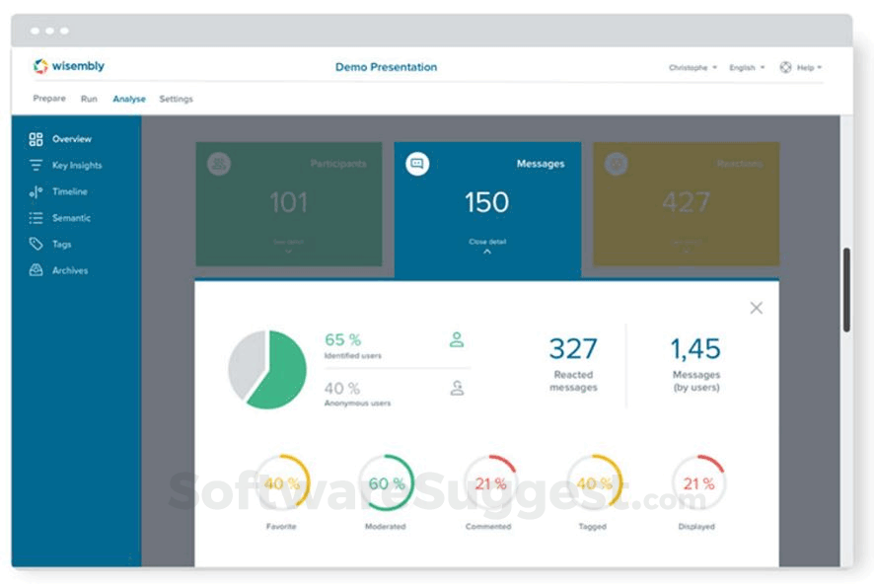Image resolution: width=874 pixels, height=588 pixels.
Task: Click the vertical scrollbar thumb
Action: (846, 290)
